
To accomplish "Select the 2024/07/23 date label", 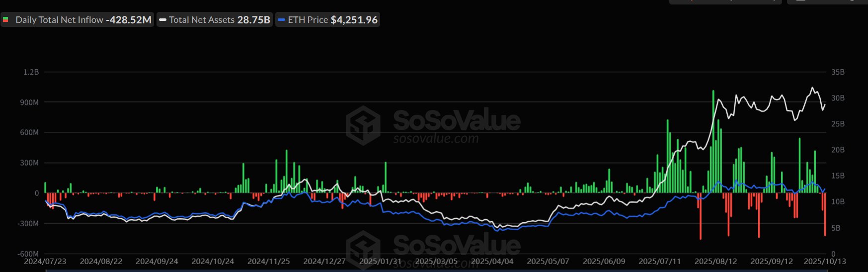I will tap(45, 261).
